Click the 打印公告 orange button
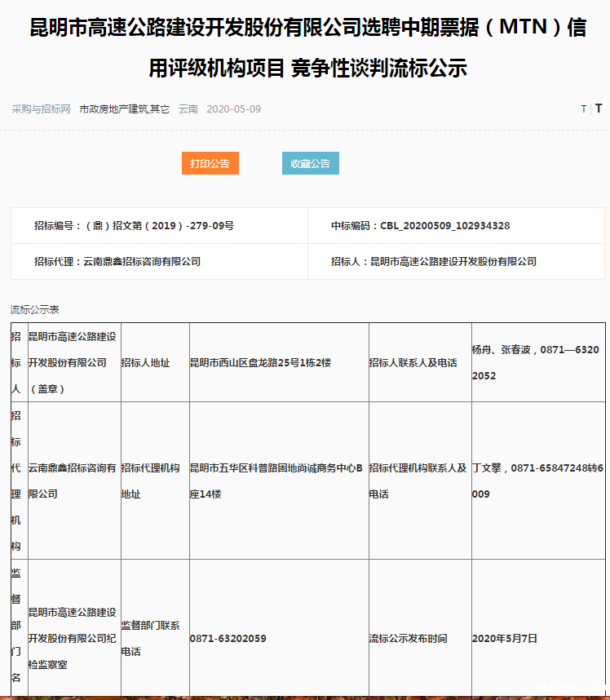Image resolution: width=610 pixels, height=700 pixels. point(210,163)
